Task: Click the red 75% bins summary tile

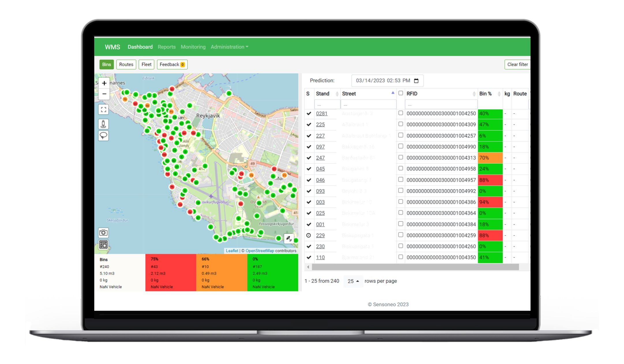Action: coord(171,273)
